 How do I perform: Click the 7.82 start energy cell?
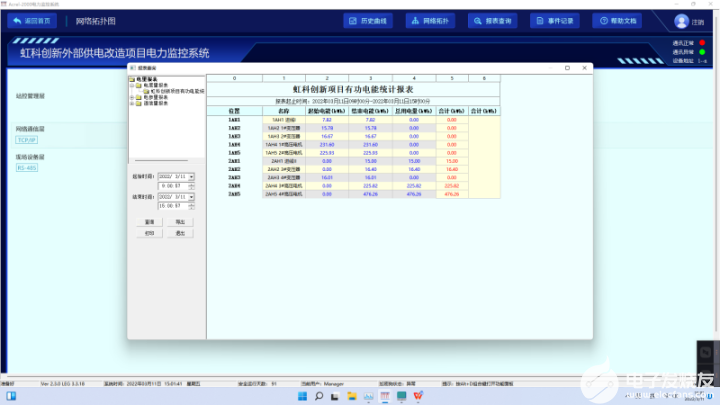[327, 120]
